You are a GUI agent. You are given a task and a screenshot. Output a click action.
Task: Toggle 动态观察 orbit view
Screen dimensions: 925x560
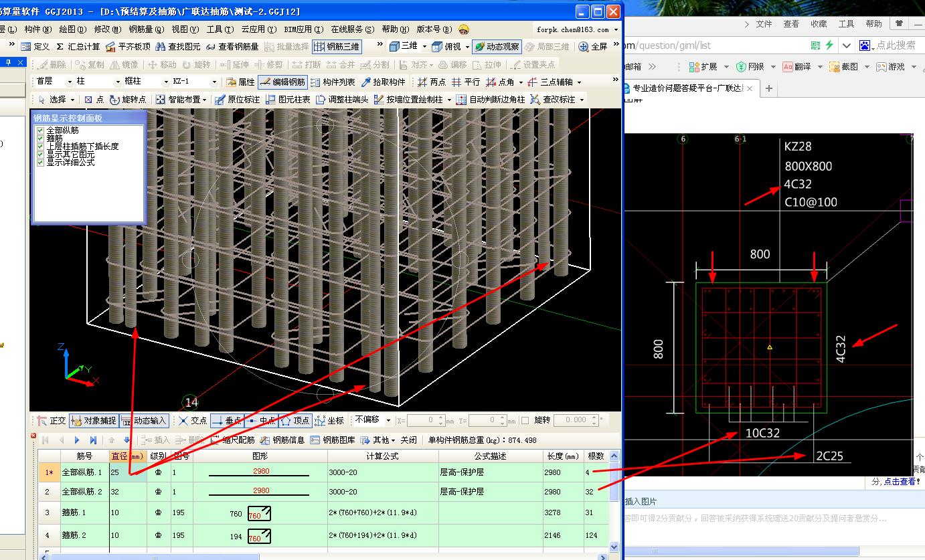[496, 47]
